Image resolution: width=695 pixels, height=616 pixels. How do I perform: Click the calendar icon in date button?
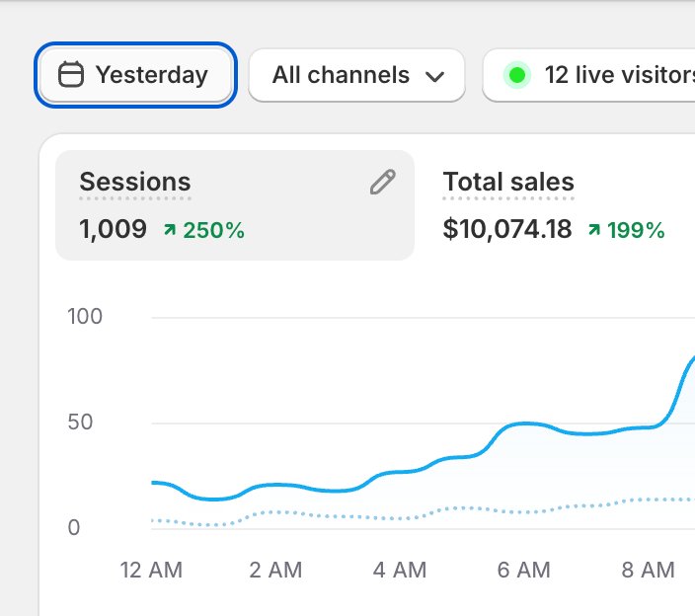(71, 74)
